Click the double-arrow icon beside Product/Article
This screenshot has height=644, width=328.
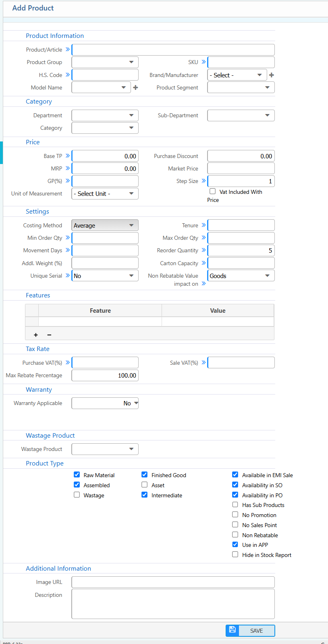[68, 49]
